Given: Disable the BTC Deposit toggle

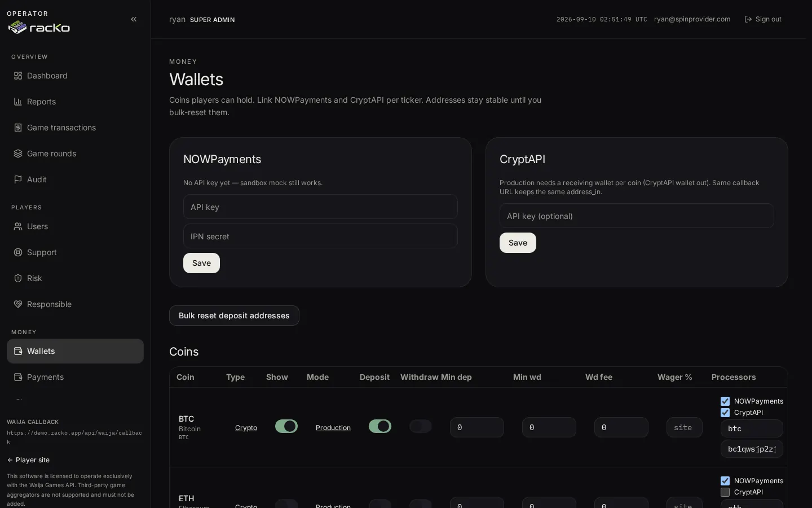Looking at the screenshot, I should 380,426.
